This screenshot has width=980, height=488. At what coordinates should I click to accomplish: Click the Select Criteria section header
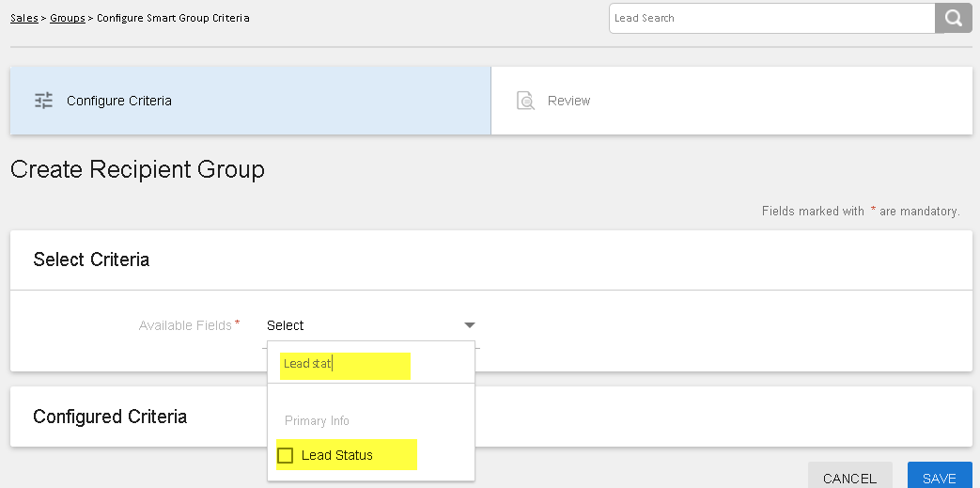(91, 260)
